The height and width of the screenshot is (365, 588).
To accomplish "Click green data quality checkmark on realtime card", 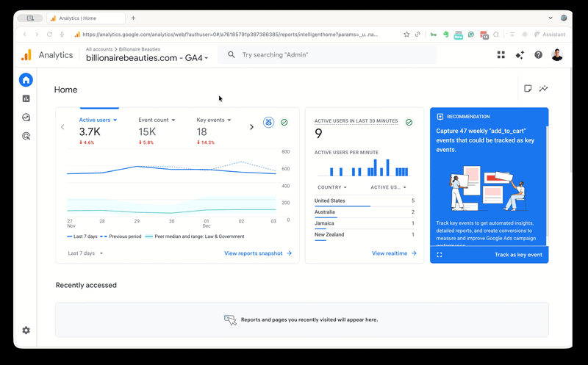I will (x=409, y=122).
